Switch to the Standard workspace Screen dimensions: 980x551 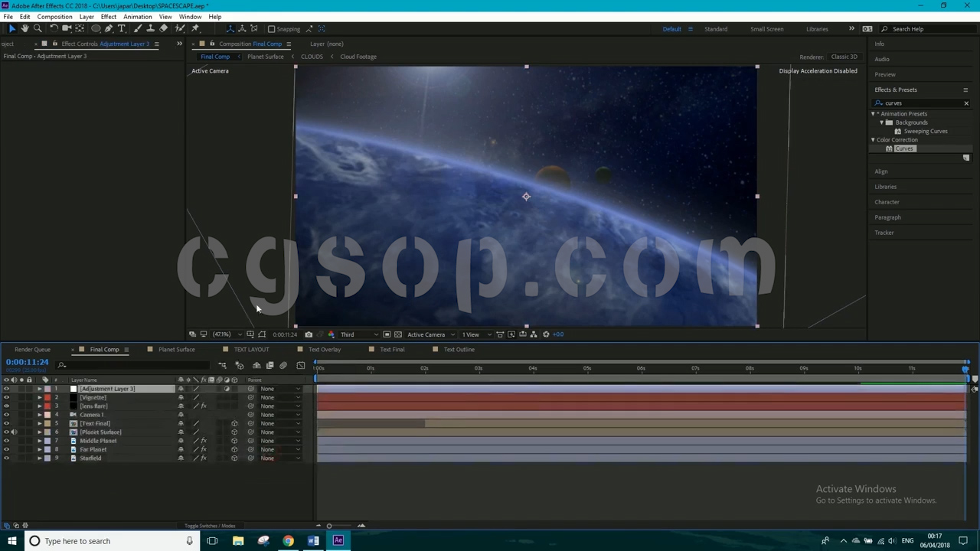(716, 29)
